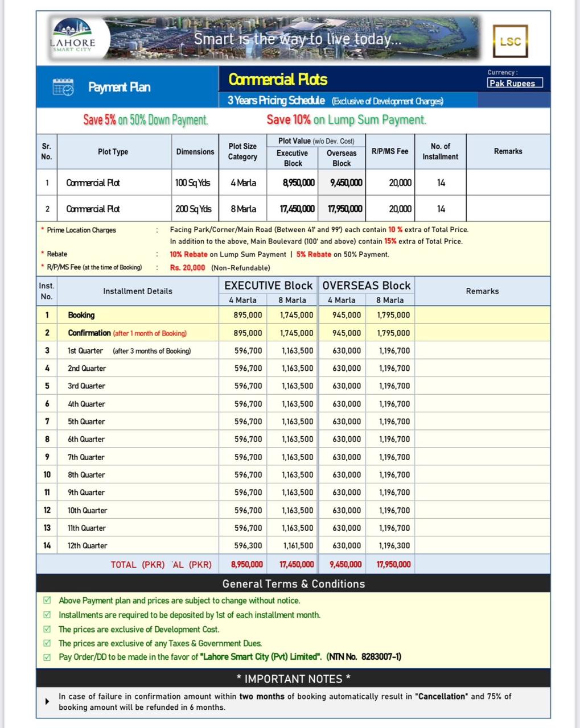The image size is (580, 728).
Task: Click the 'Rs. 20,000' non-refundable fee text
Action: tap(187, 267)
